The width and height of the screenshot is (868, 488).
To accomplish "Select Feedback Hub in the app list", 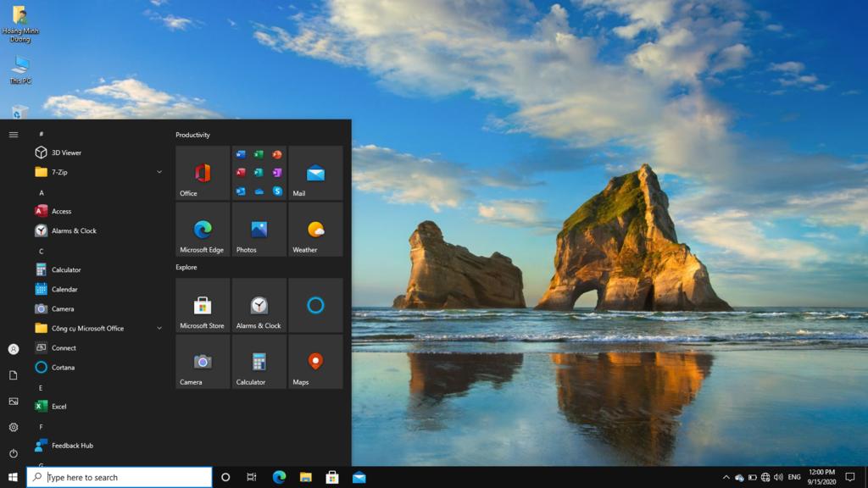I will (72, 446).
